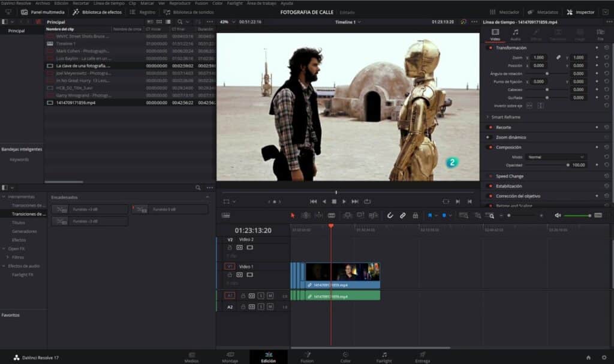This screenshot has width=614, height=364.
Task: Search media pool with magnifier
Action: [x=179, y=22]
